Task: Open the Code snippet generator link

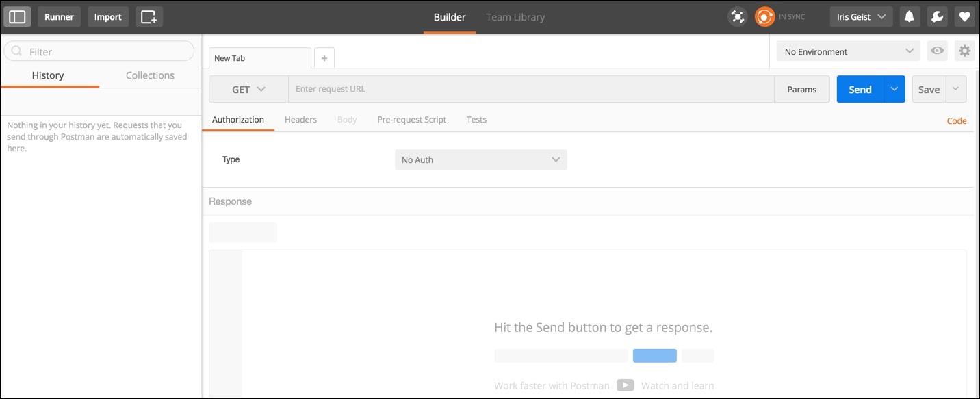Action: 956,120
